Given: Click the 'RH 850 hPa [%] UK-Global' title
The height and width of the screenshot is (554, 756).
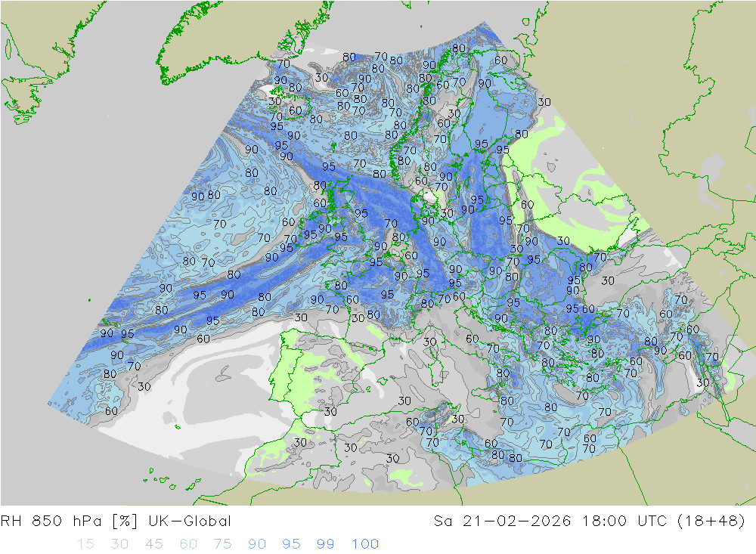Looking at the screenshot, I should tap(116, 522).
